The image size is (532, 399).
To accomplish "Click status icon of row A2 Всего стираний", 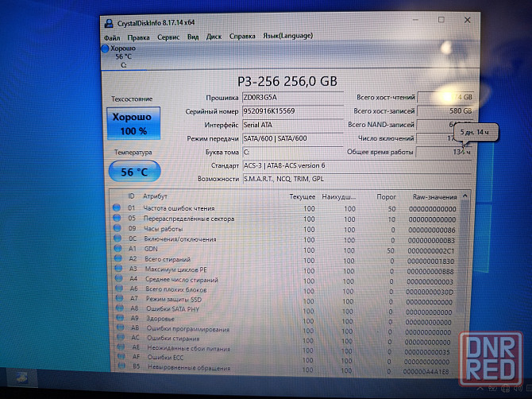I will (118, 258).
